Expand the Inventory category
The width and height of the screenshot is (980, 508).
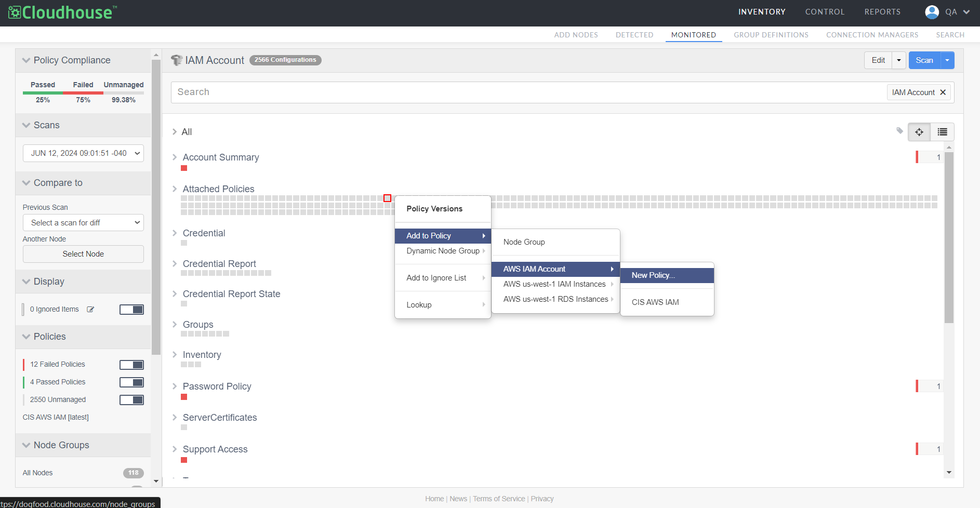(175, 355)
